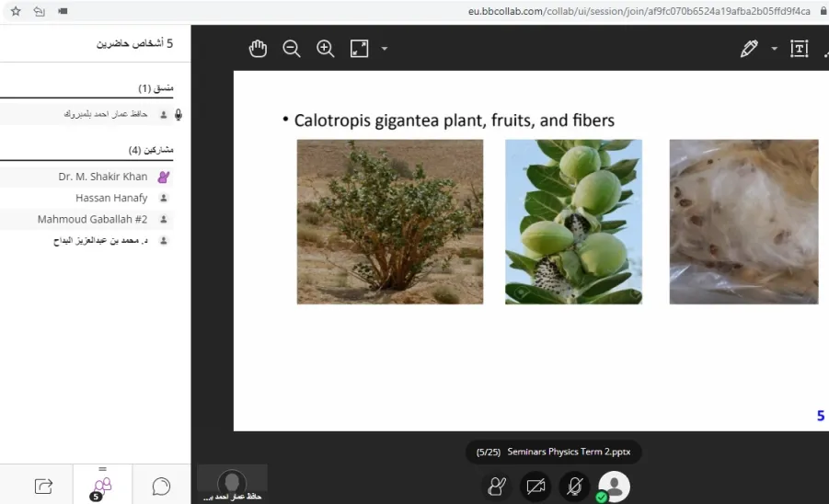Open the attendees tab
This screenshot has height=504, width=829.
click(x=102, y=486)
